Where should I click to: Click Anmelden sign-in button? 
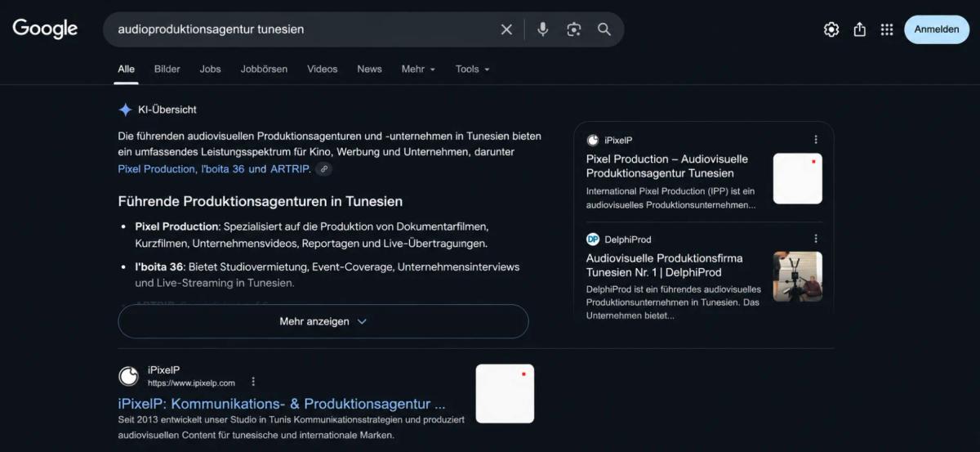point(937,29)
